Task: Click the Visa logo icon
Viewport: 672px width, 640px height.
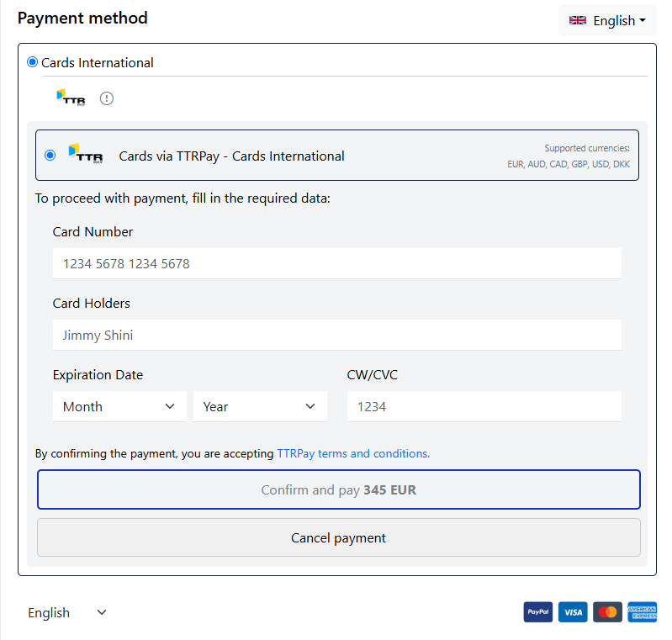Action: point(573,611)
